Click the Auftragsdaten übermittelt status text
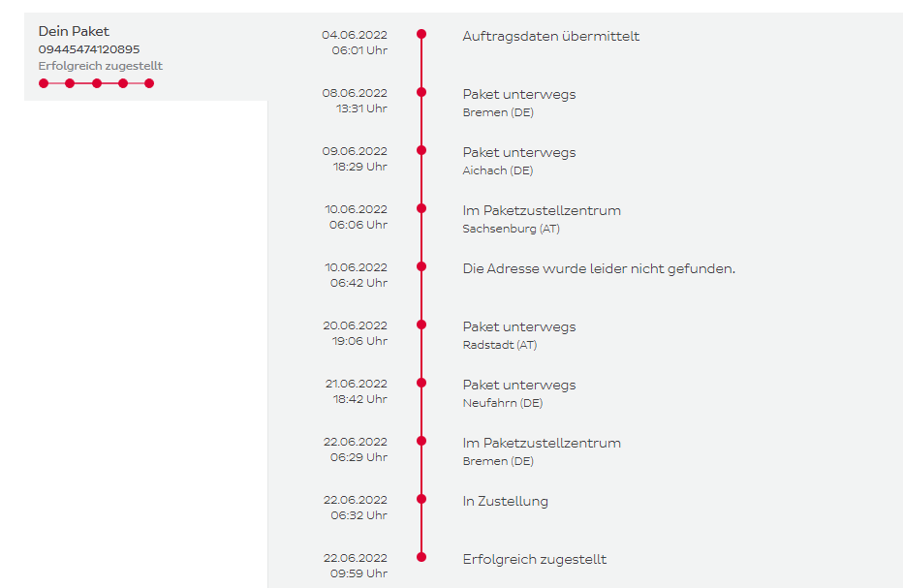 tap(550, 37)
